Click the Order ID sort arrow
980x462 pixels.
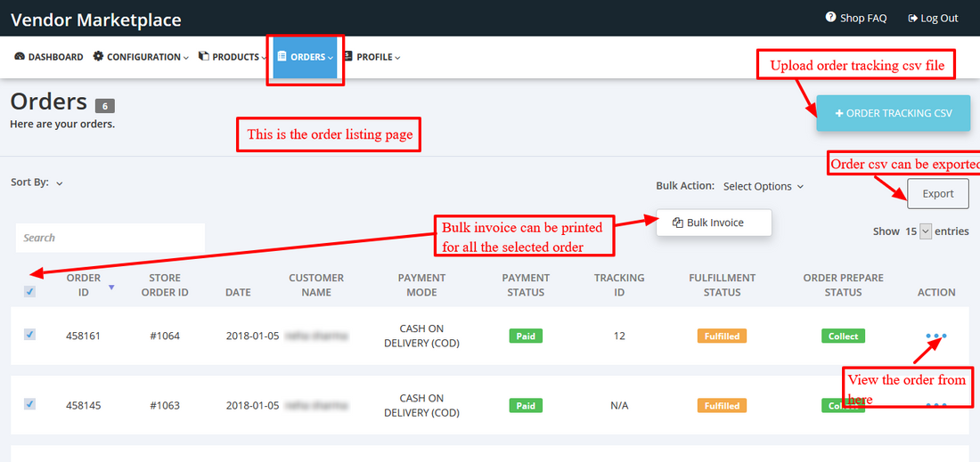pos(111,288)
